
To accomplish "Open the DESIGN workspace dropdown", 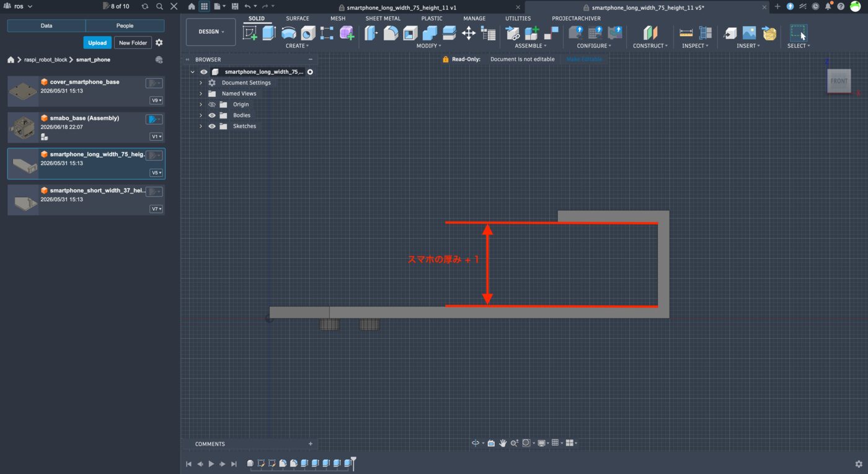I will click(x=211, y=32).
